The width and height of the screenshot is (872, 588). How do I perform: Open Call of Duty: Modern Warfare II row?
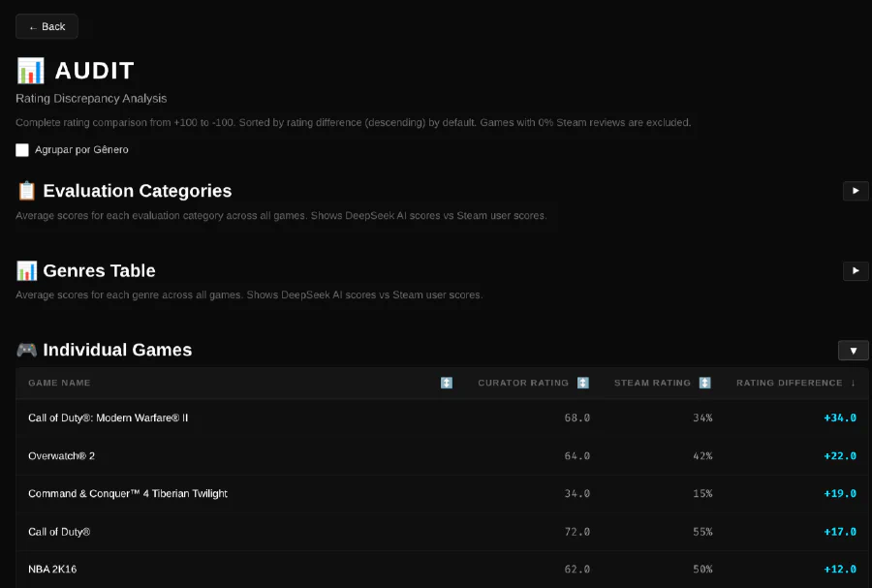[x=109, y=418]
